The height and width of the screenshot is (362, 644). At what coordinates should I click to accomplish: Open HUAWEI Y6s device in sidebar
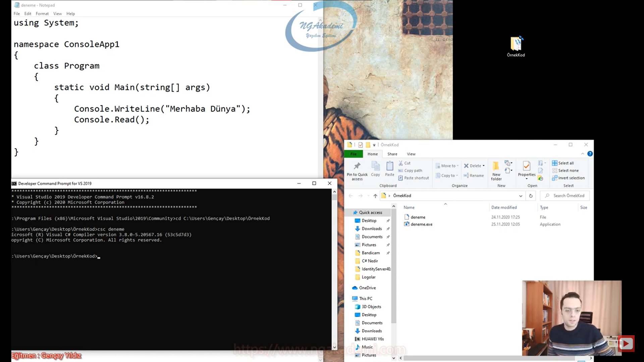coord(373,339)
